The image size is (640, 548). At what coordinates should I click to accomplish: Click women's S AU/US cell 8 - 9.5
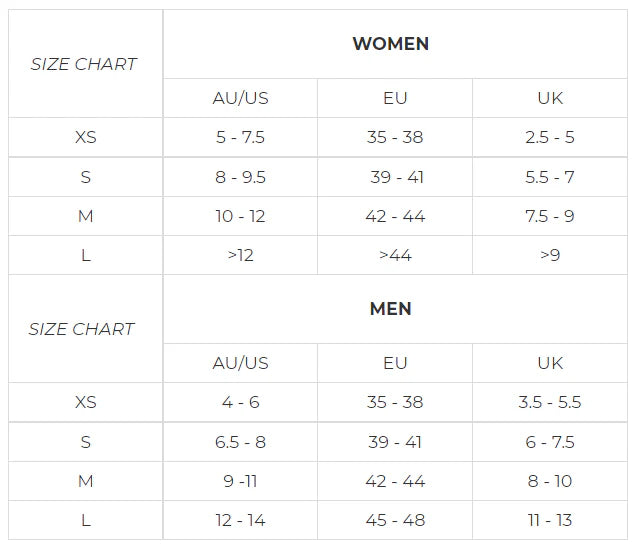pos(240,177)
